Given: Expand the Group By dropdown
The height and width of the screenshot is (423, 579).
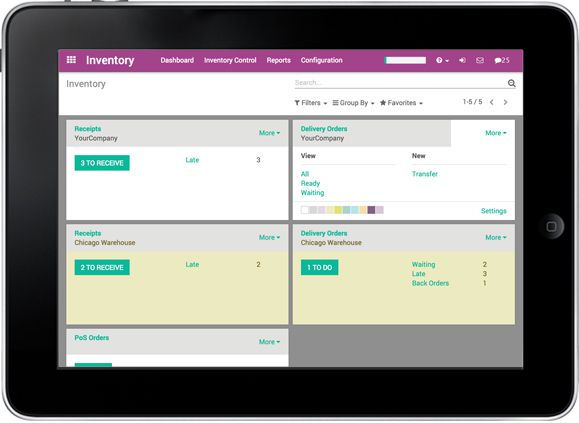Looking at the screenshot, I should (x=353, y=103).
